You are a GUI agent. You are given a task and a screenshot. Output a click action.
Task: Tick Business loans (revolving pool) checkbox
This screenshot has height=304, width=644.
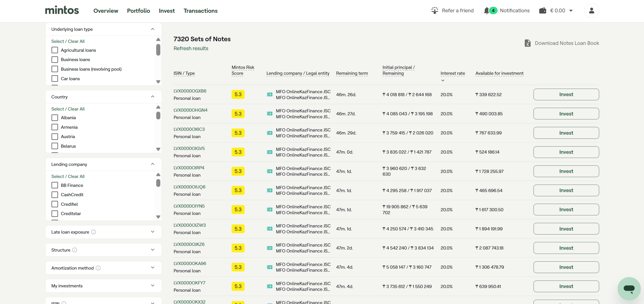pyautogui.click(x=54, y=69)
